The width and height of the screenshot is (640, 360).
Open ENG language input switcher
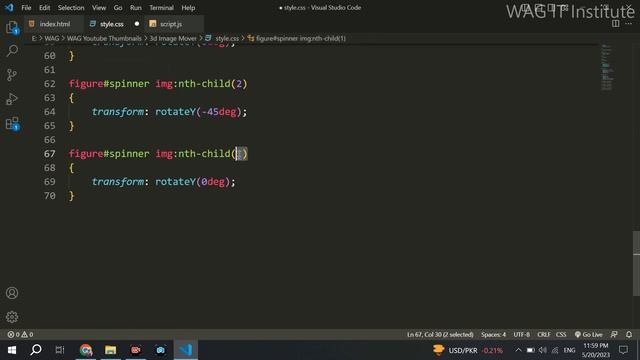pos(569,350)
